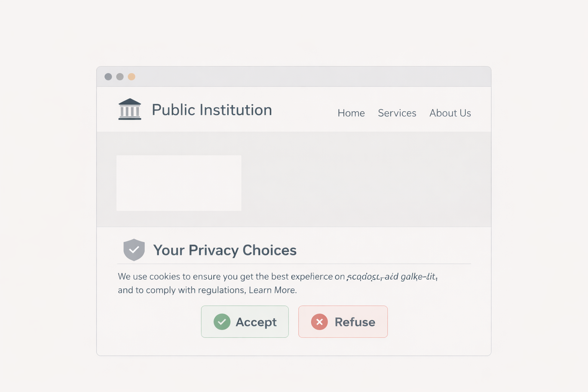Screen dimensions: 588x392
Task: Click the Your Privacy Choices heading
Action: pos(225,250)
